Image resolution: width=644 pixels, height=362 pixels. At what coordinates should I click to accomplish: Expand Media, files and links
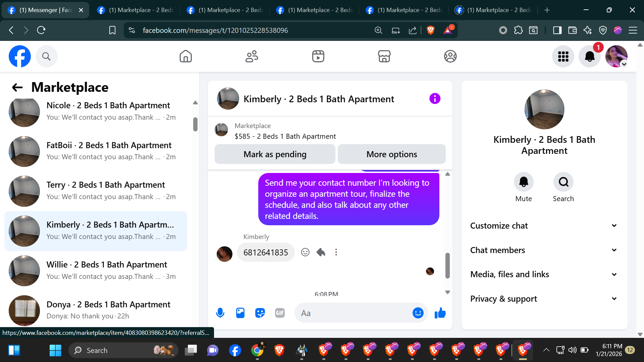pos(544,275)
